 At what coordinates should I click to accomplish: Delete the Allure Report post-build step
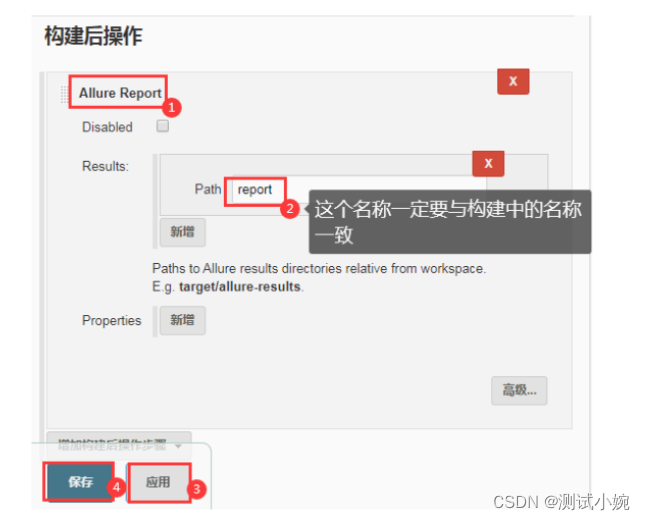(x=513, y=81)
